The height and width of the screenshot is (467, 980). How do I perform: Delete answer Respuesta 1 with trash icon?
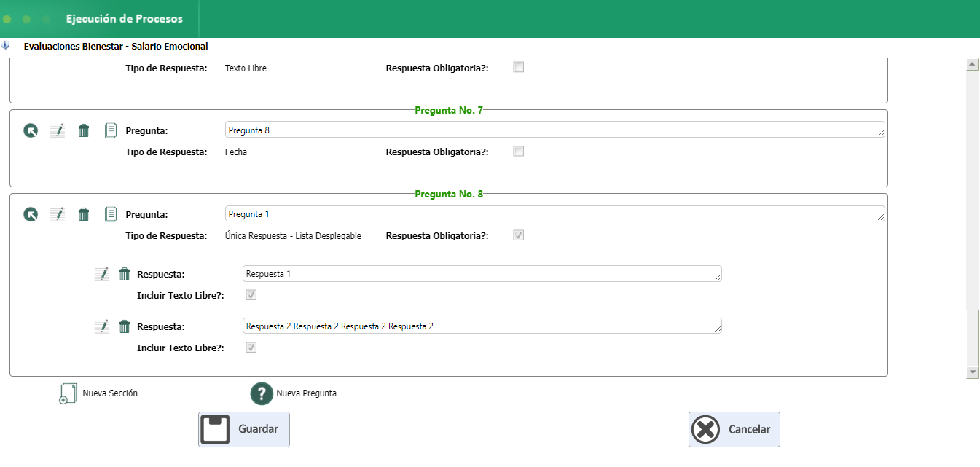pyautogui.click(x=125, y=274)
